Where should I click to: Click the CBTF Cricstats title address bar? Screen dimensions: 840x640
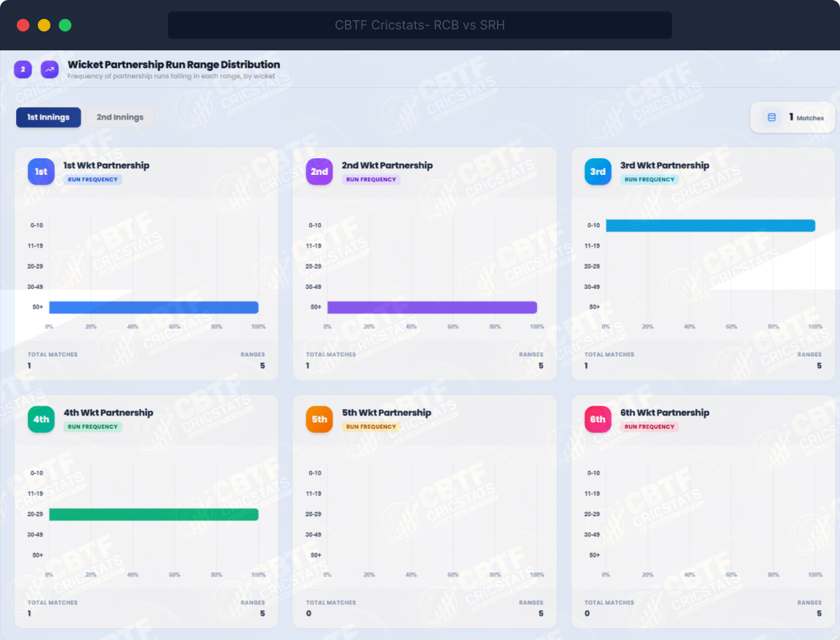click(419, 25)
